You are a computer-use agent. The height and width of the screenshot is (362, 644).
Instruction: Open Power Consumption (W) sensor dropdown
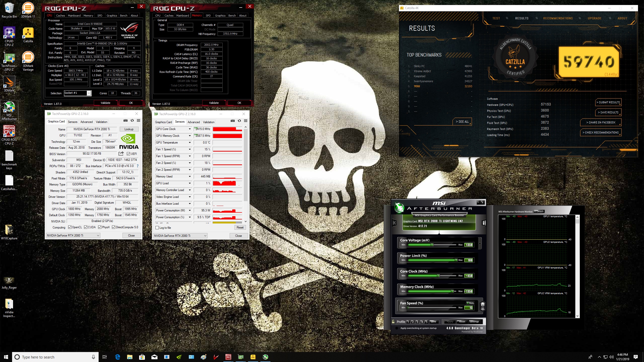click(x=190, y=210)
